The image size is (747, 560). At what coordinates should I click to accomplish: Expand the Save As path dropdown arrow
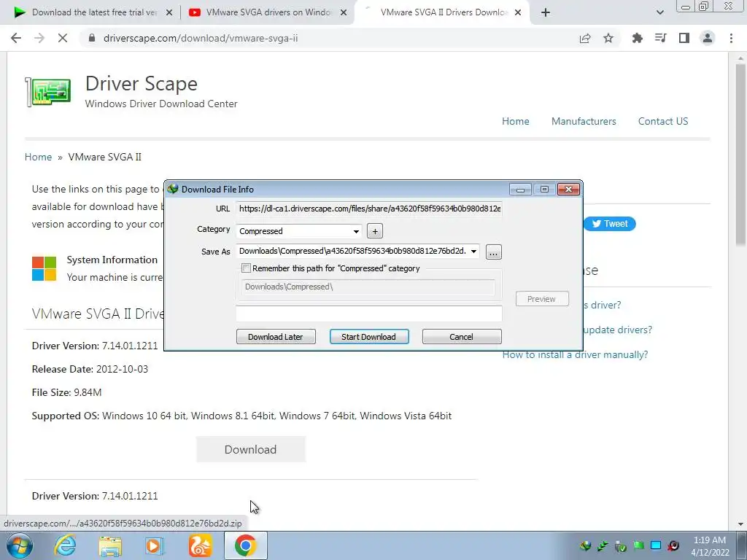pos(473,252)
